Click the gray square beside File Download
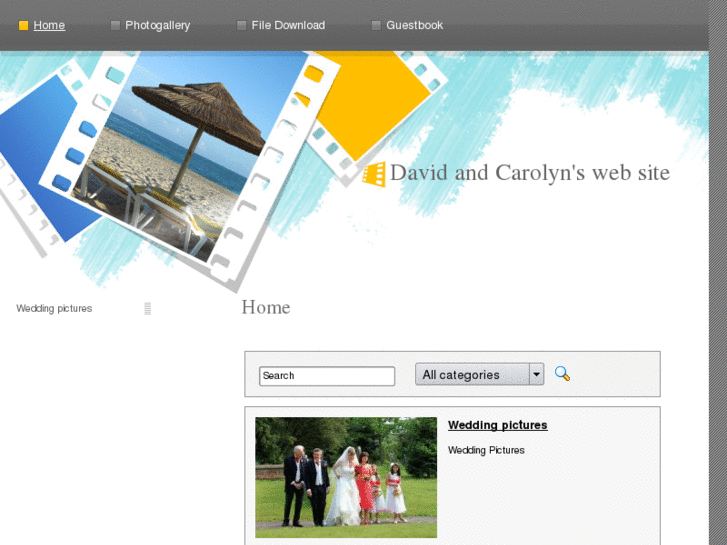727x545 pixels. click(x=241, y=26)
